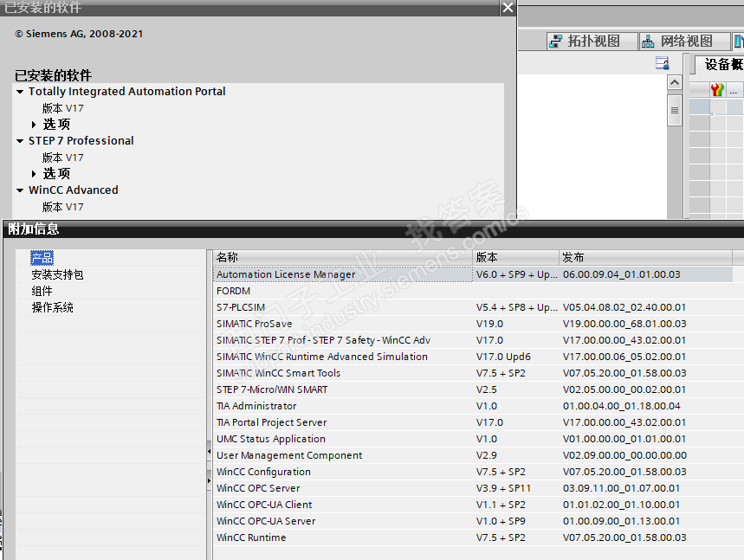Click release 06.00.09.04_01.01.00.03 cell

pos(622,274)
